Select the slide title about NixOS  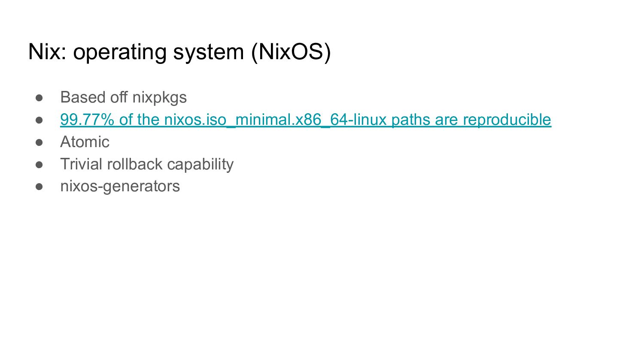[x=179, y=52]
